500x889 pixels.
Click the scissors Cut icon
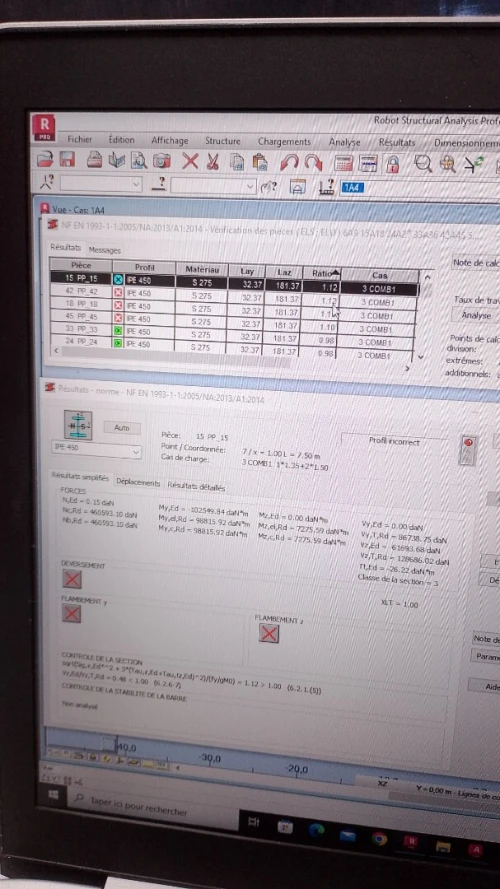pyautogui.click(x=213, y=162)
